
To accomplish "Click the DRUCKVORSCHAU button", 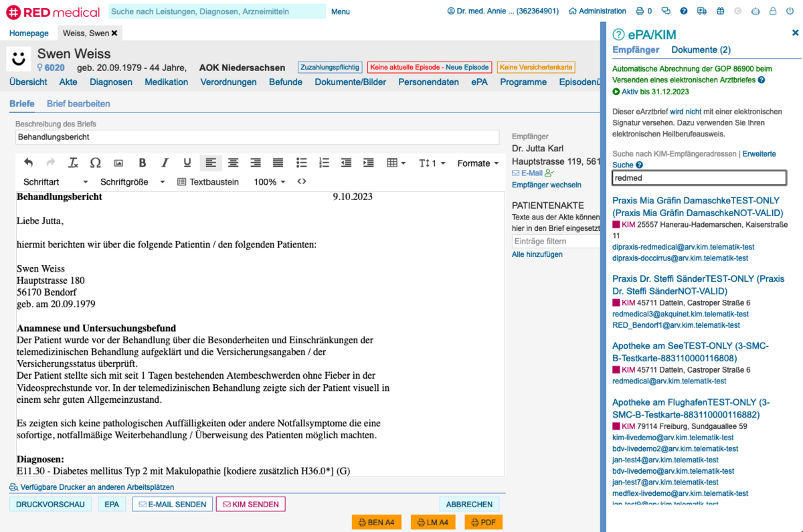I will tap(50, 505).
